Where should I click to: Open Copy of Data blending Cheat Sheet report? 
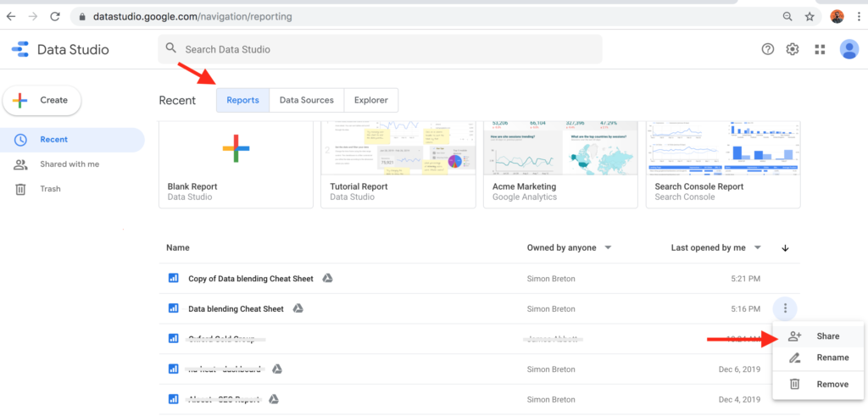[x=251, y=278]
